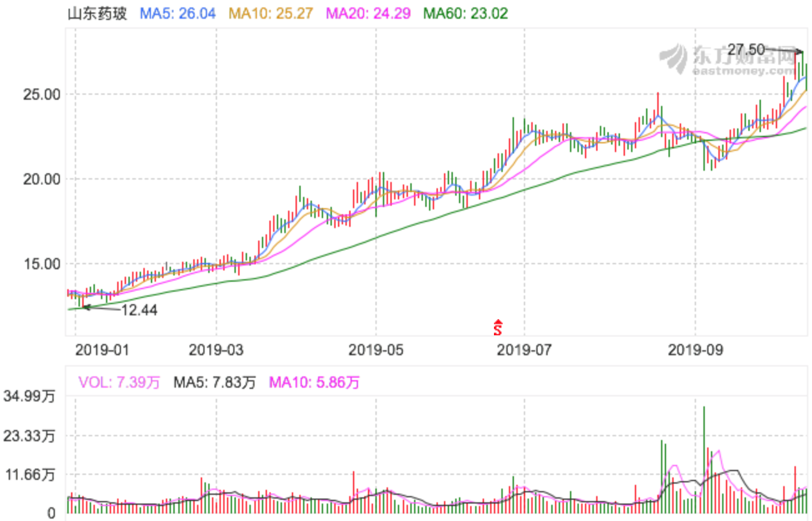Viewport: 812px width, 521px height.
Task: Click the 27.50 high price annotation
Action: point(746,49)
